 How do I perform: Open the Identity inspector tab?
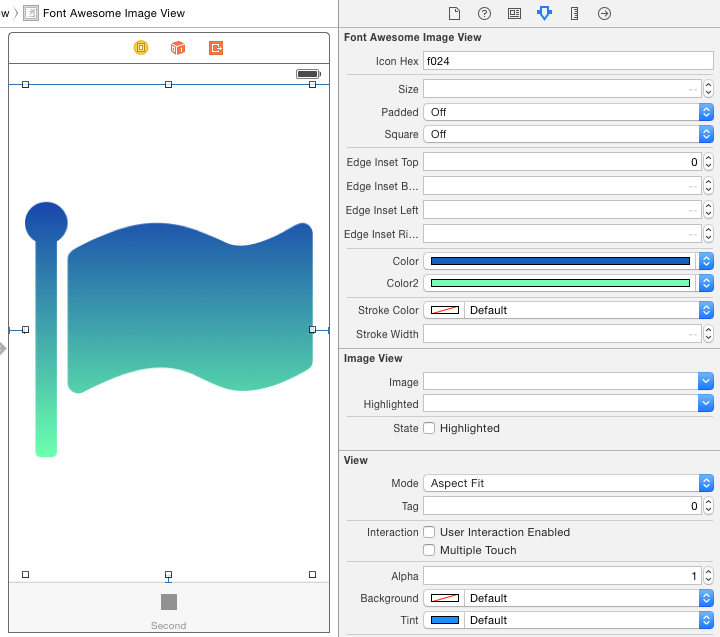pos(514,13)
